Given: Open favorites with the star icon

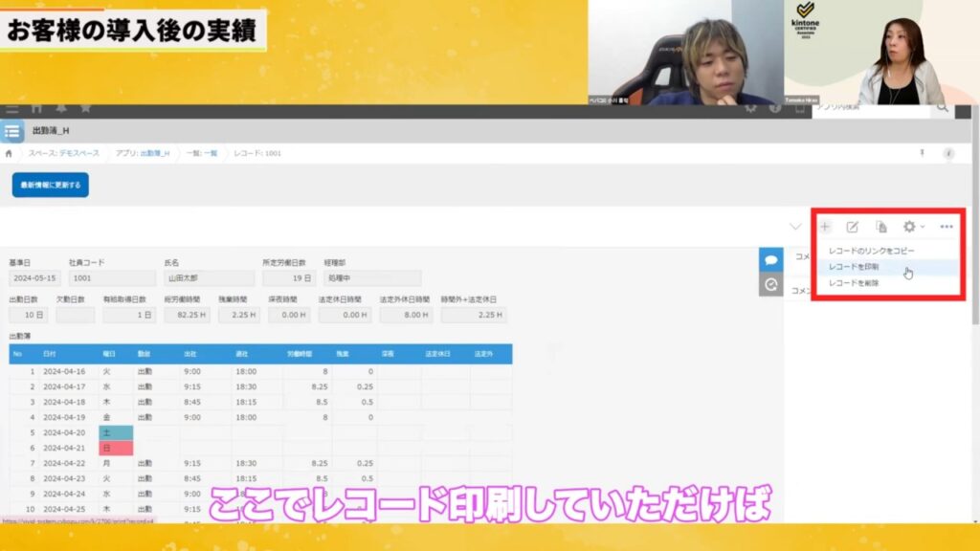Looking at the screenshot, I should (84, 108).
